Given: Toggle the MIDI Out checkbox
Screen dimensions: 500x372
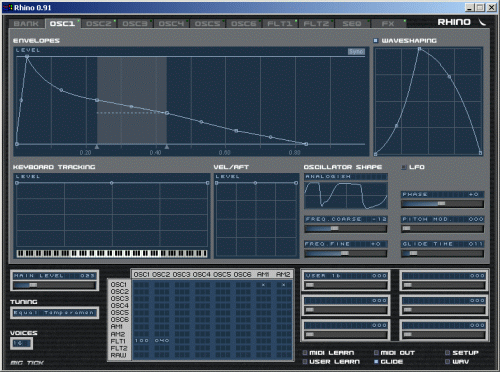Looking at the screenshot, I should [376, 353].
